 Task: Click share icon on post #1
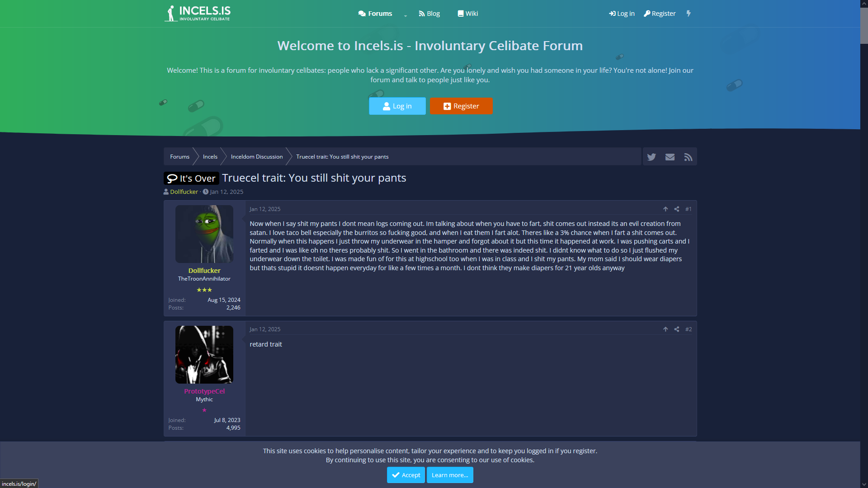coord(677,209)
